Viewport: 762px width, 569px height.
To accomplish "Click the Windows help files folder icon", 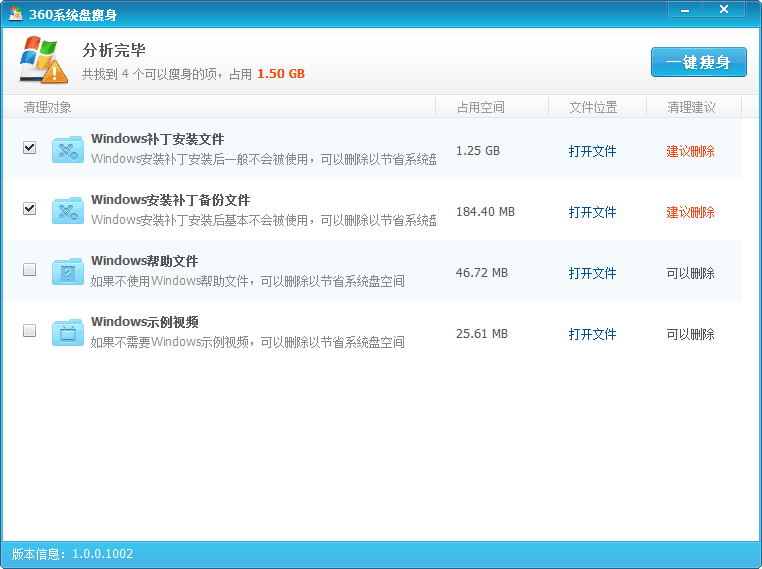I will [67, 272].
